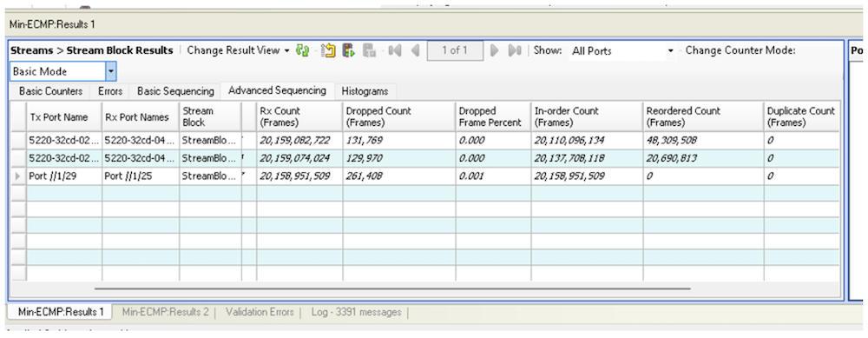This screenshot has height=338, width=868.
Task: Click reordered count cell 48,309,508
Action: point(702,141)
